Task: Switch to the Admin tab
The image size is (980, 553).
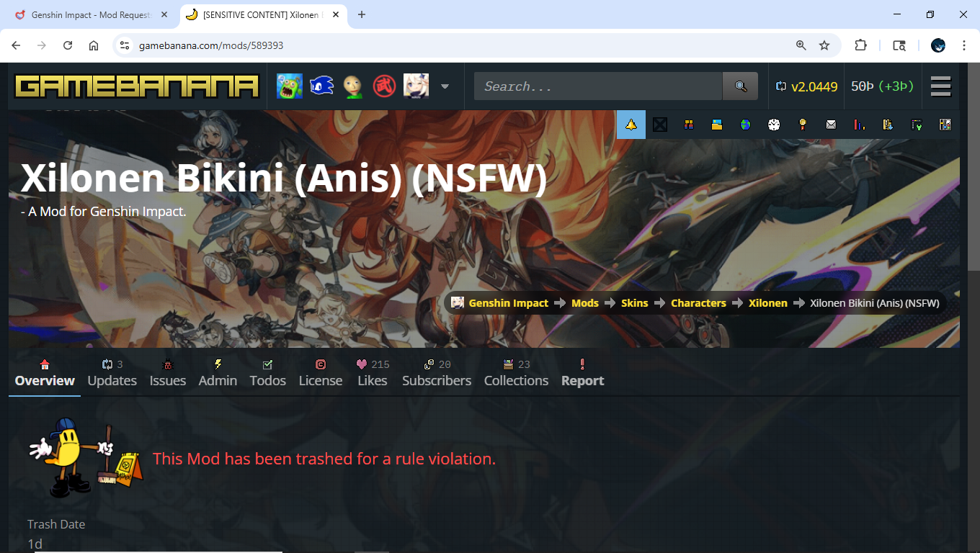Action: coord(218,374)
